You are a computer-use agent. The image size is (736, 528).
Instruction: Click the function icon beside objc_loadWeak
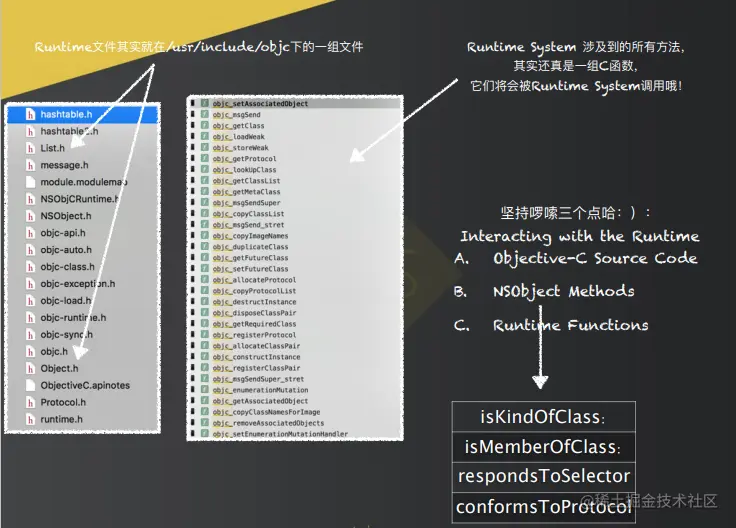(x=205, y=136)
